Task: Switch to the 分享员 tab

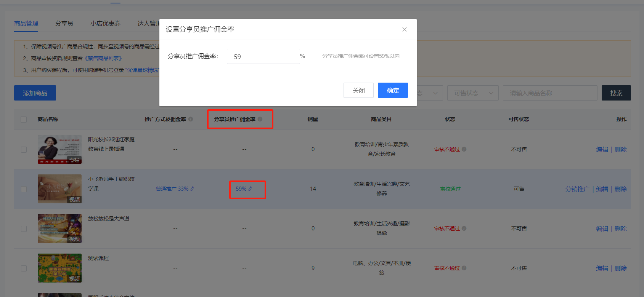Action: (x=64, y=24)
